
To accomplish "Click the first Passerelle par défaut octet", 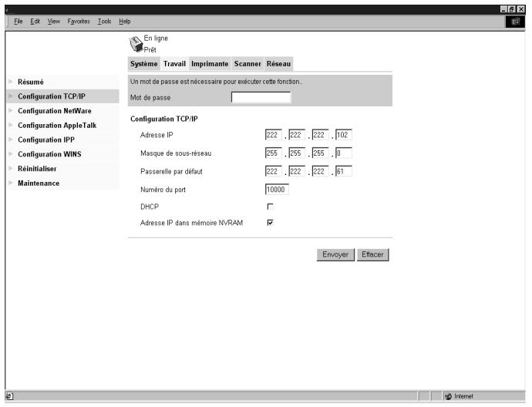I will coord(274,171).
